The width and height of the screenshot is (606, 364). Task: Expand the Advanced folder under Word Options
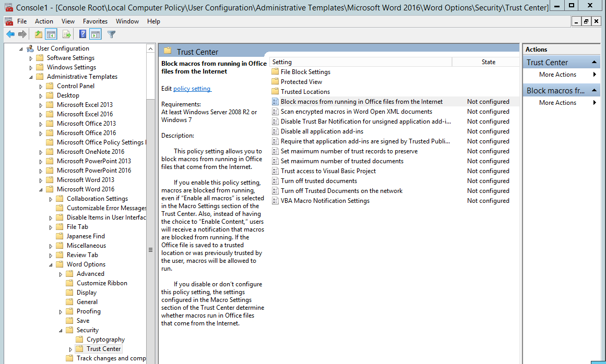tap(61, 273)
